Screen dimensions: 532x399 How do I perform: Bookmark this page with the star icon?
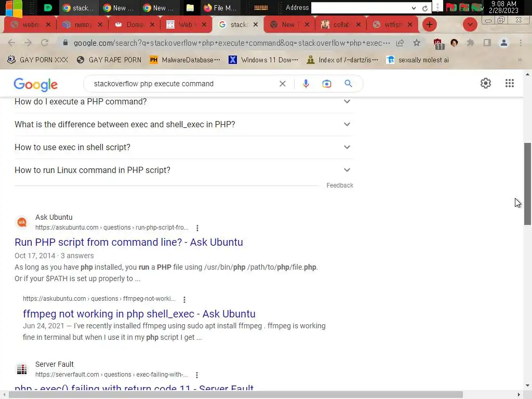tap(417, 43)
